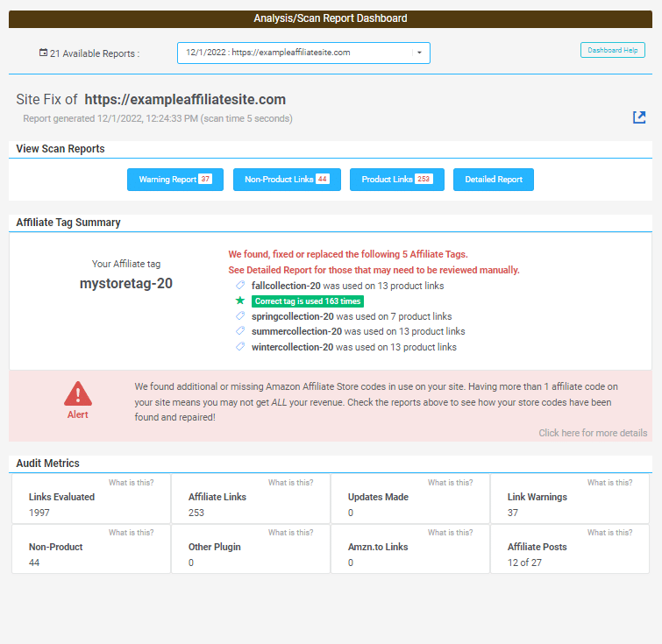
Task: Click What is this? for Links Evaluated
Action: click(x=131, y=483)
